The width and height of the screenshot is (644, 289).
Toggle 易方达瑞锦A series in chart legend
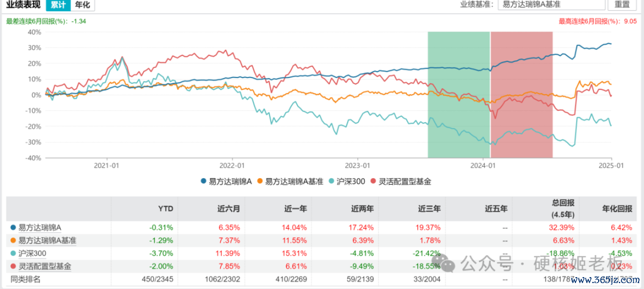coord(227,181)
